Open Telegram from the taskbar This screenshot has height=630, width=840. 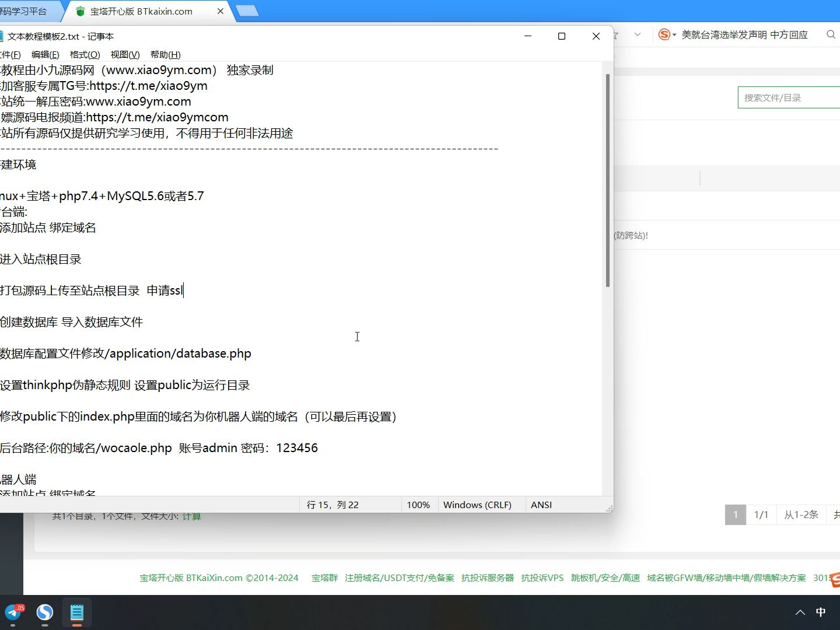click(13, 612)
